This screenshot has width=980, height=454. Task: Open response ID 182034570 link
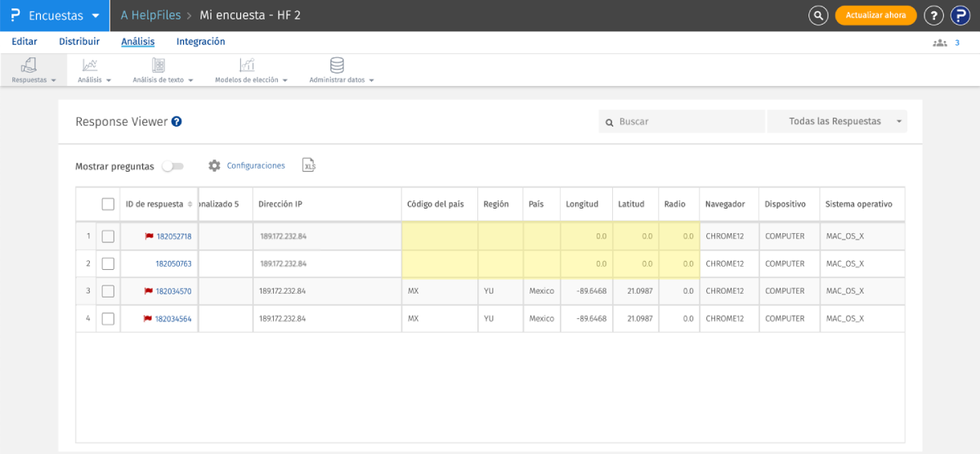click(173, 291)
